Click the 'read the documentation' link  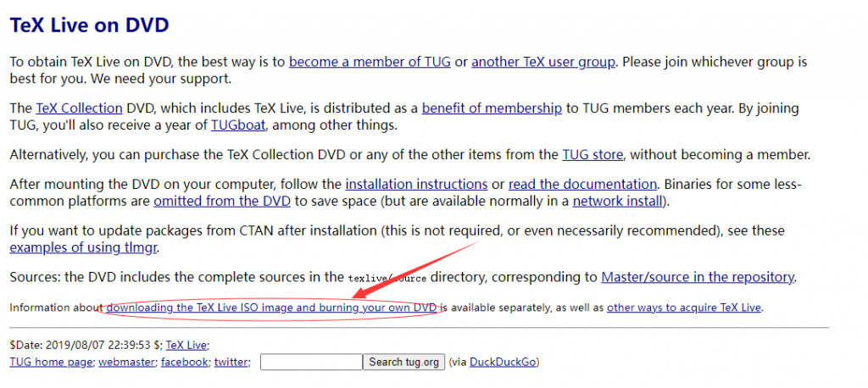(x=582, y=184)
